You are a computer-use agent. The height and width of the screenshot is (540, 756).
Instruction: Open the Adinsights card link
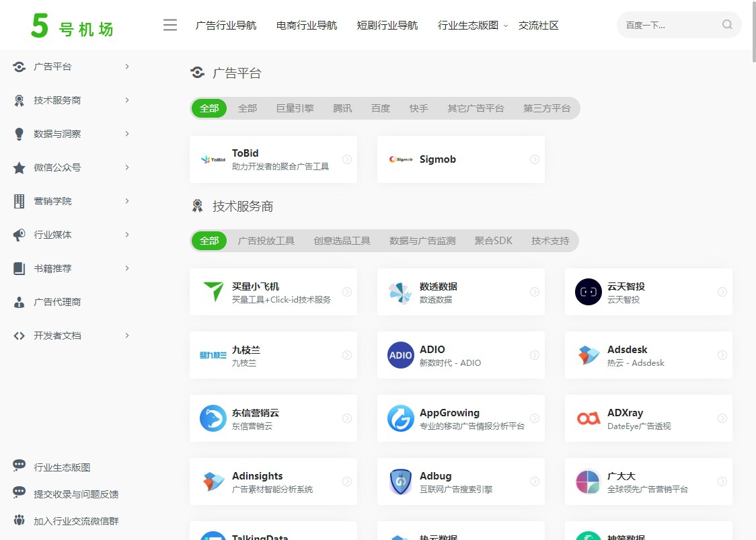coord(273,481)
